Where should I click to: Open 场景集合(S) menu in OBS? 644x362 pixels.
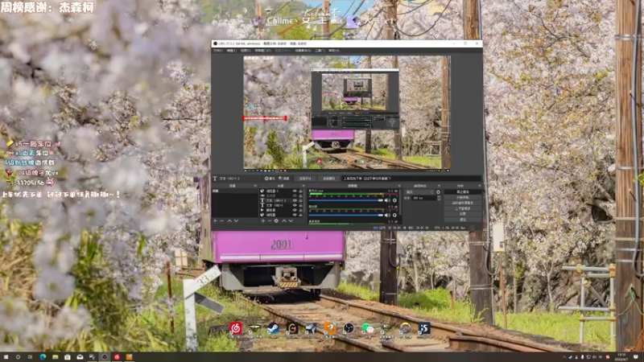tap(303, 51)
